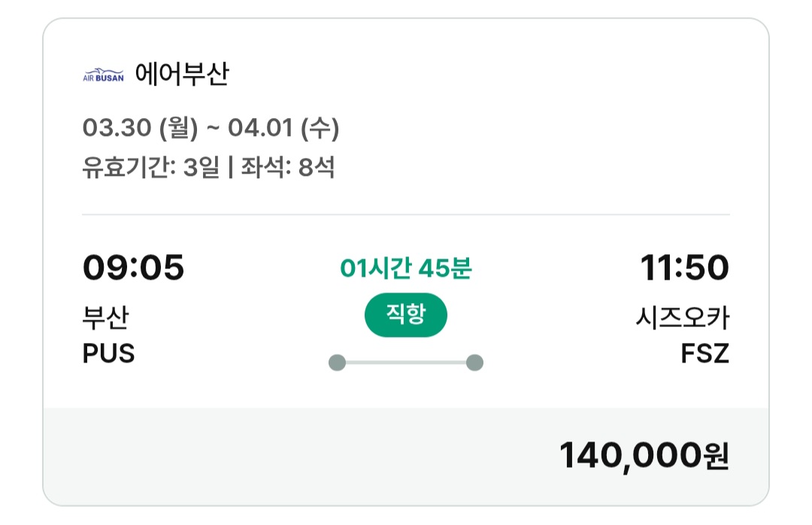Select the 시즈오카 arrival city

pyautogui.click(x=682, y=318)
